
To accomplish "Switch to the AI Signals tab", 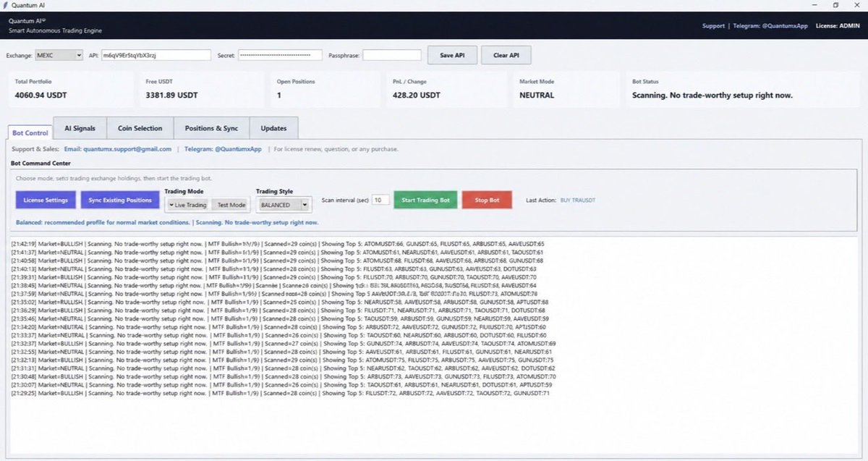I will [x=80, y=128].
